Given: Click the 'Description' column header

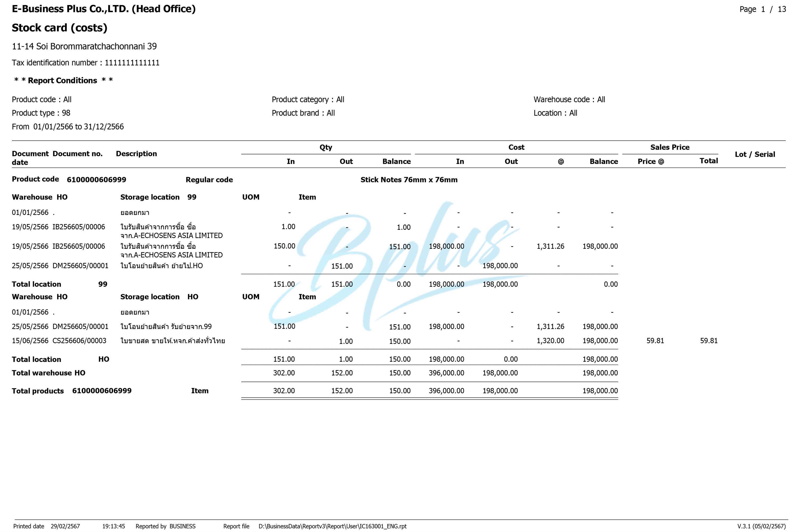Looking at the screenshot, I should [136, 154].
